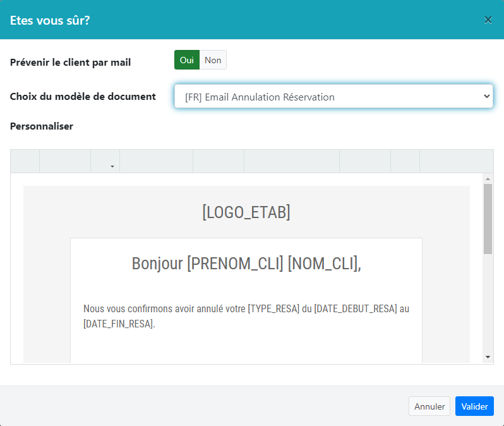The image size is (504, 426).
Task: Open the document model dropdown
Action: coord(333,97)
